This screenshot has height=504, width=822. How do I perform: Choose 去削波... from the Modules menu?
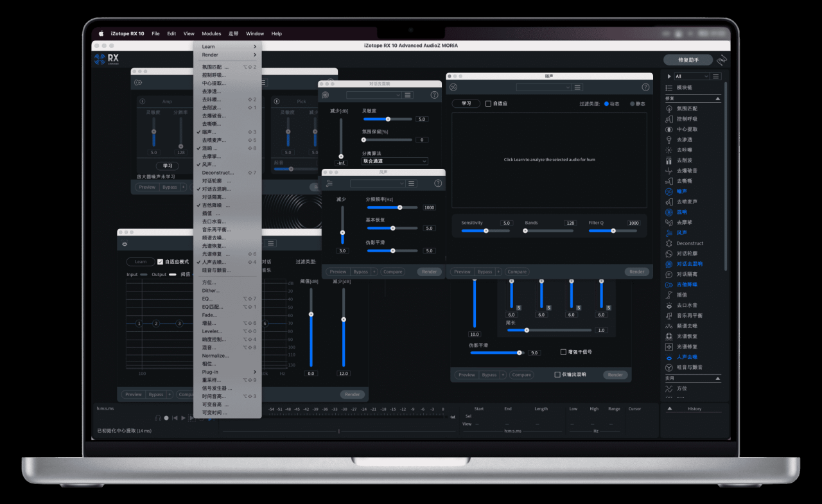click(x=227, y=107)
